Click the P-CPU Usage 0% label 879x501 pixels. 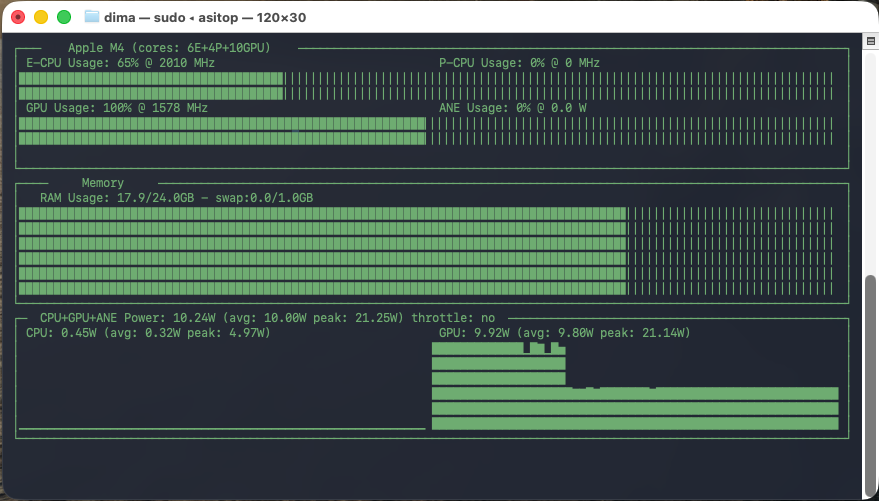coord(519,63)
